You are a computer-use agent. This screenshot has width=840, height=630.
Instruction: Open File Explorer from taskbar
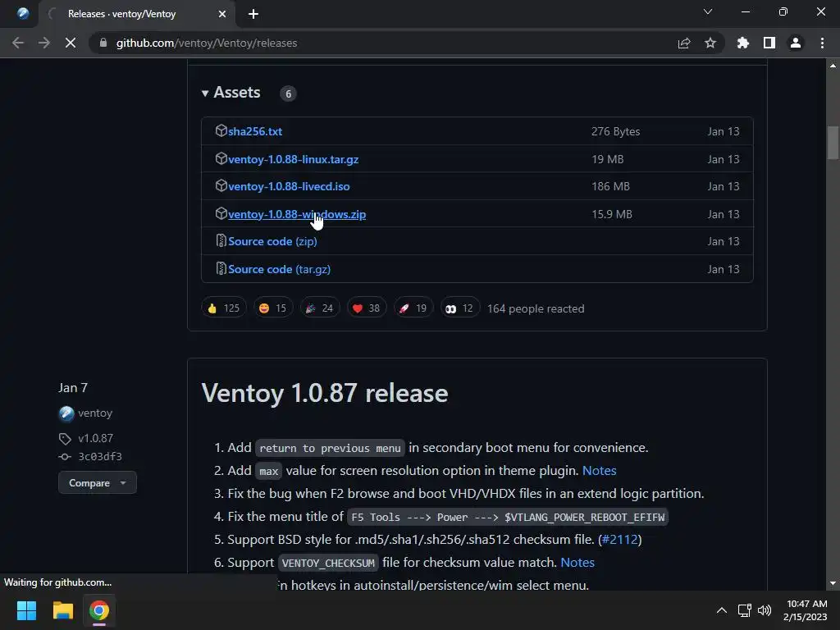(62, 610)
